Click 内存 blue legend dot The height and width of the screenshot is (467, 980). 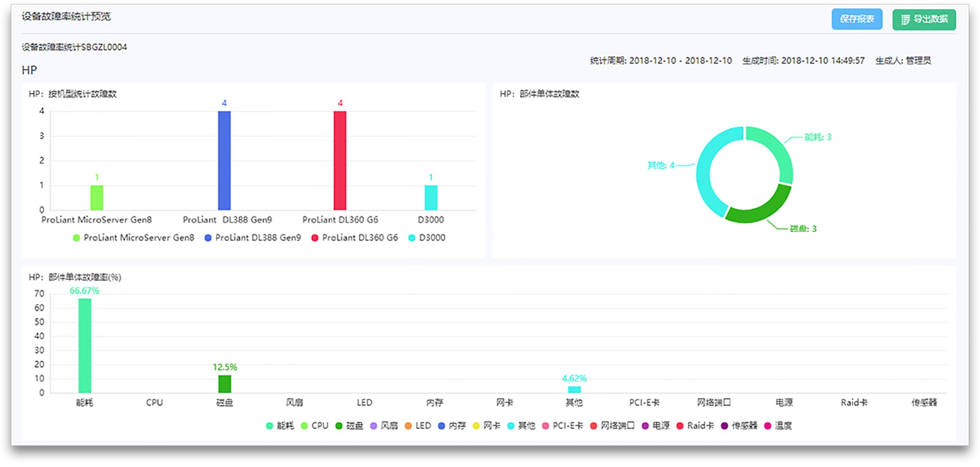(442, 426)
